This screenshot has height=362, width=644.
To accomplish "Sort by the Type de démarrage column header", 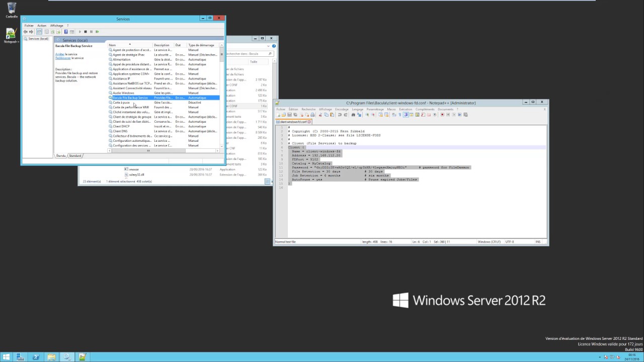I will point(203,45).
